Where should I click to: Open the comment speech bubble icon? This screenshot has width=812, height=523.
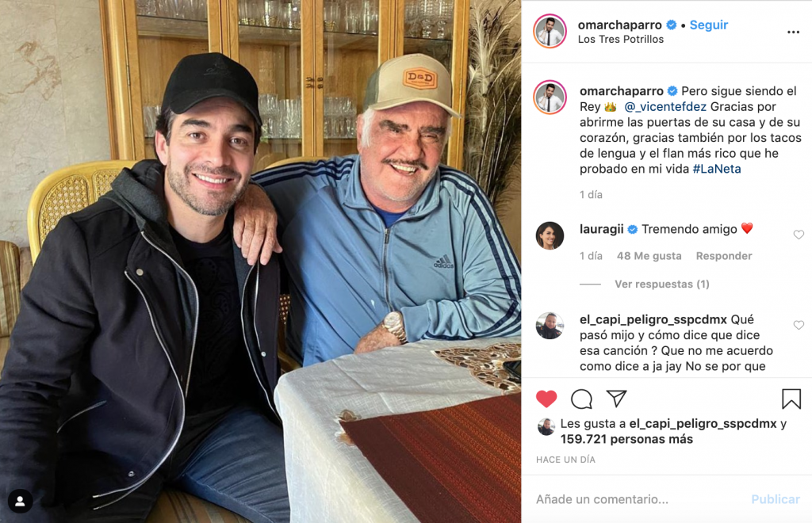pyautogui.click(x=581, y=399)
